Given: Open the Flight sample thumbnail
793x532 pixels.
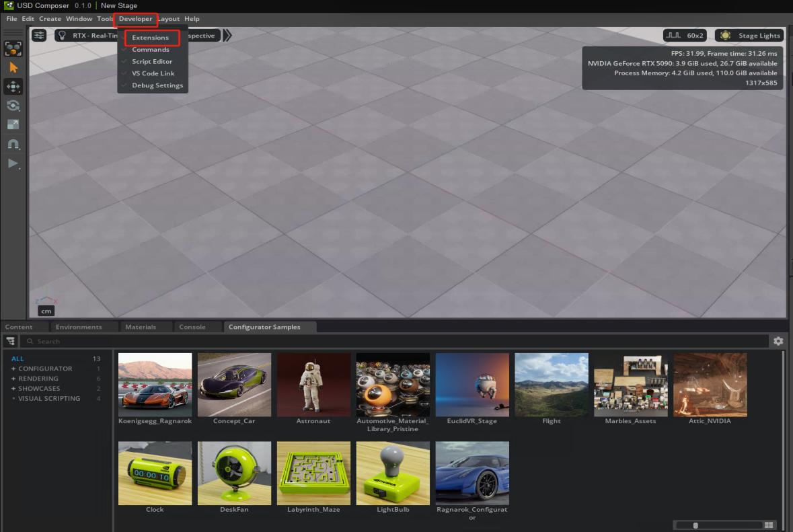Looking at the screenshot, I should pyautogui.click(x=552, y=385).
